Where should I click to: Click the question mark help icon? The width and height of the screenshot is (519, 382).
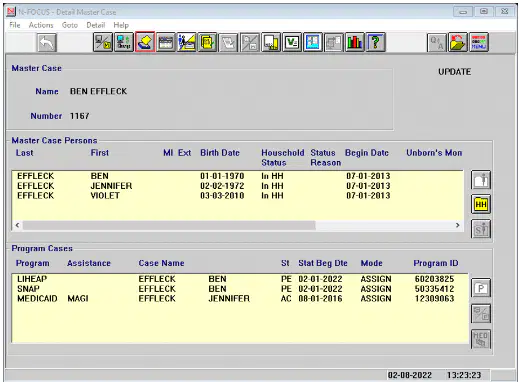tap(376, 42)
